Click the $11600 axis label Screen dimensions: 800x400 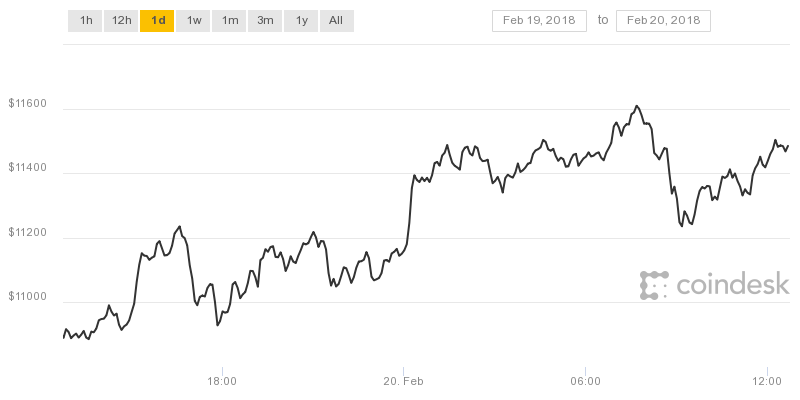tap(26, 103)
